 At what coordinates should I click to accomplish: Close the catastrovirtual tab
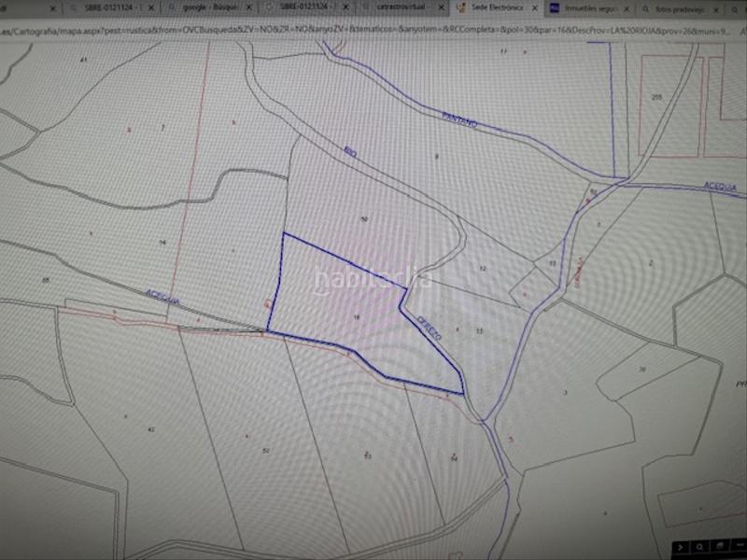click(443, 7)
